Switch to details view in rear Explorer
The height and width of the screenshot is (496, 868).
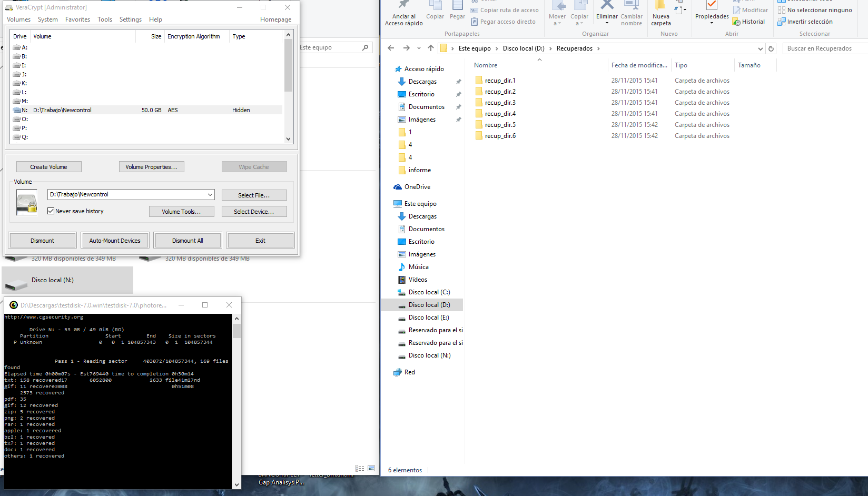[x=360, y=468]
